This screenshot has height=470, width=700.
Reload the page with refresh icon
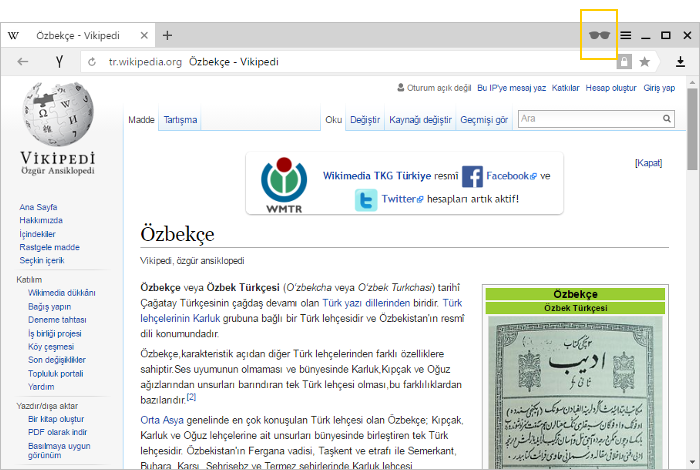tap(92, 62)
